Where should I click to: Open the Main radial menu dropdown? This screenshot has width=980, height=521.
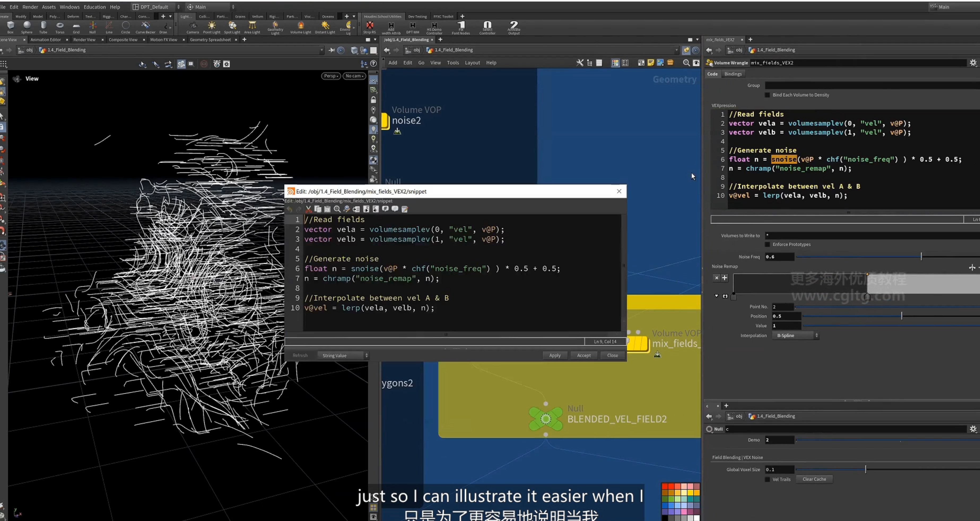(x=210, y=7)
